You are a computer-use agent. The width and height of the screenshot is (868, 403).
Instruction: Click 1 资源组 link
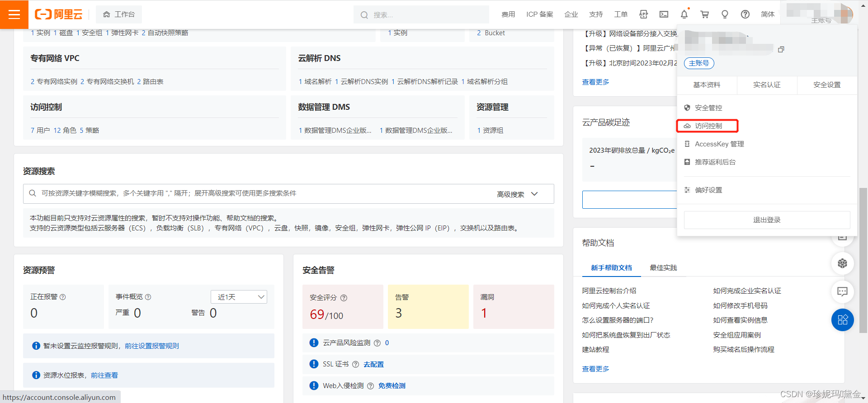click(x=490, y=131)
